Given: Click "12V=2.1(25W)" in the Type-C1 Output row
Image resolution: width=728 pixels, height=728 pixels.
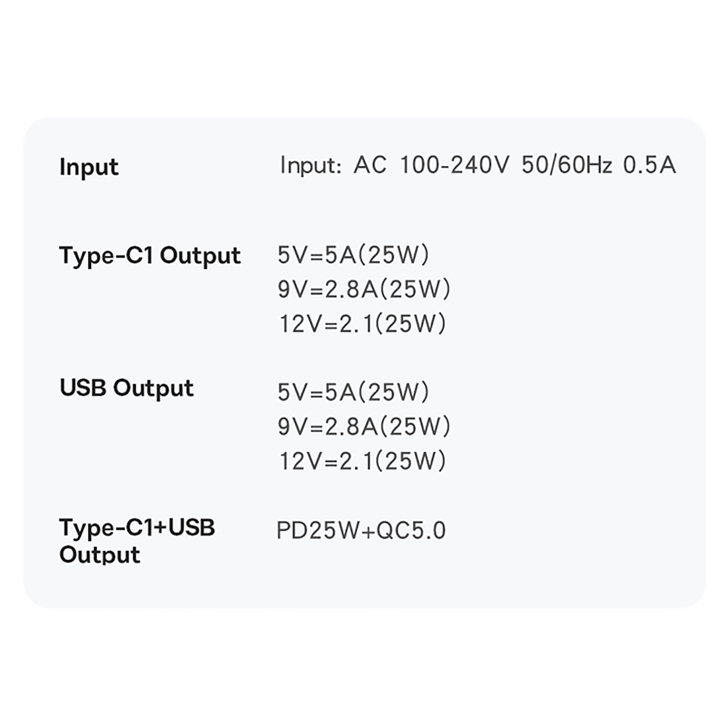Looking at the screenshot, I should [363, 324].
